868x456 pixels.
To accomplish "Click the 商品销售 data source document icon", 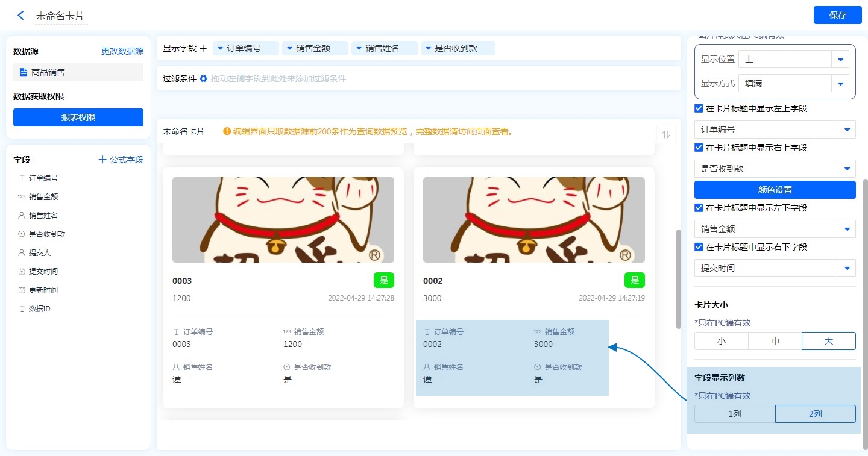I will point(24,72).
